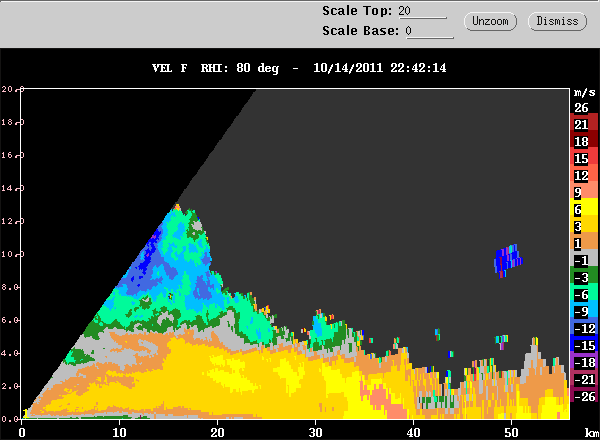Image resolution: width=600 pixels, height=440 pixels.
Task: Click the 40 km range axis label
Action: [413, 433]
